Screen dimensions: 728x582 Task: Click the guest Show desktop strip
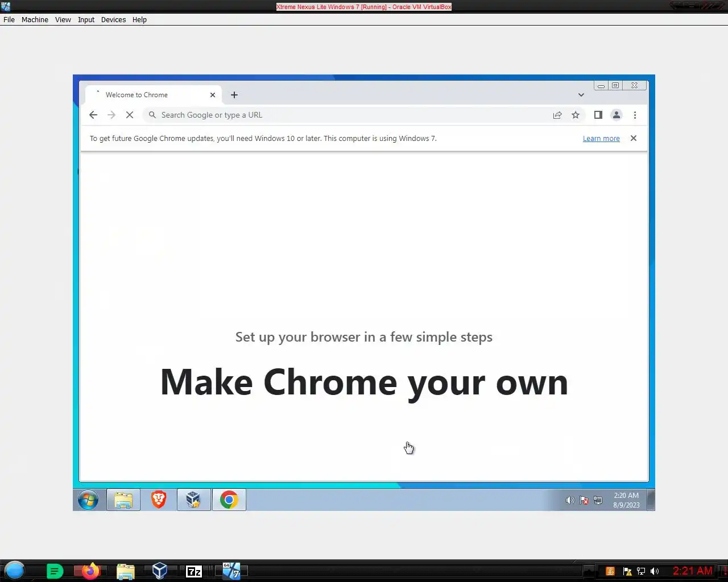[x=651, y=500]
